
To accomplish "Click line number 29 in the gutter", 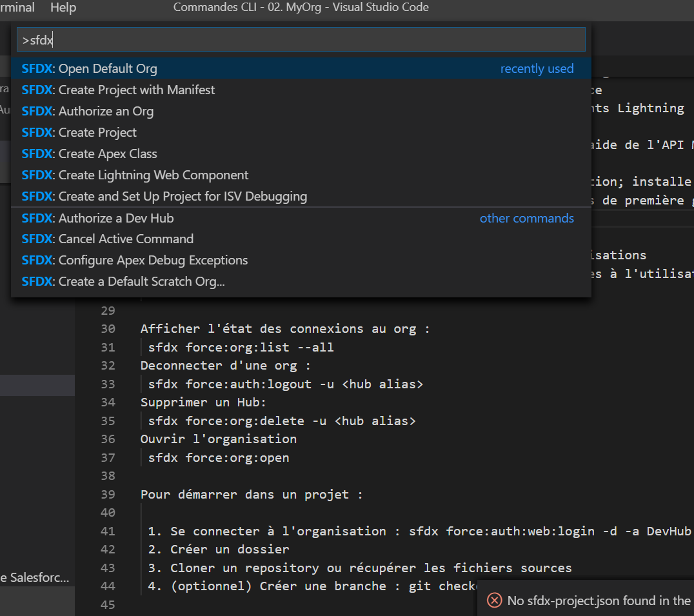I will (108, 311).
